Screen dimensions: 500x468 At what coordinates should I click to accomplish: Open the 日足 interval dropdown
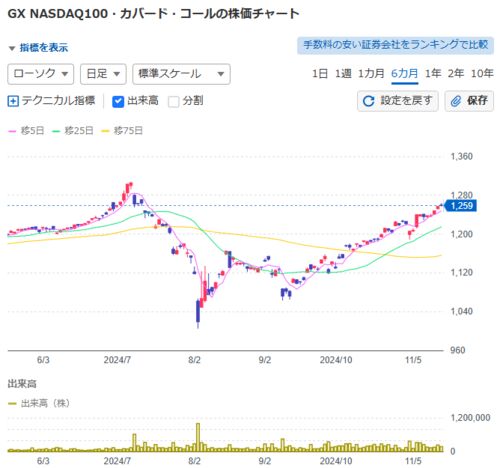(103, 74)
